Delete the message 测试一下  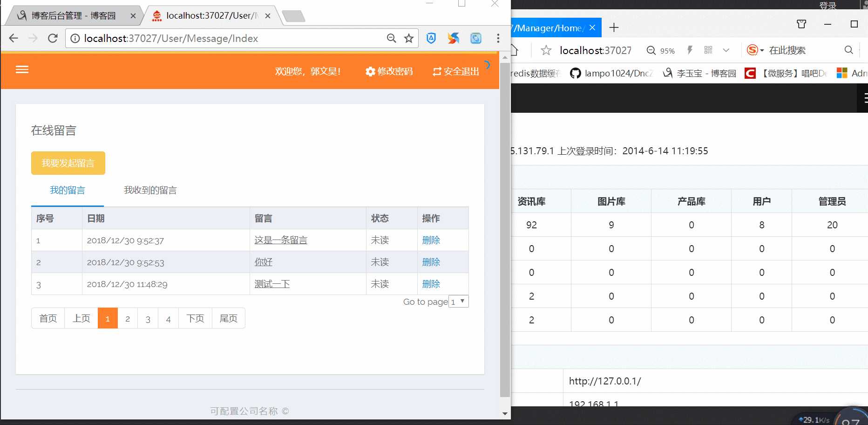431,284
